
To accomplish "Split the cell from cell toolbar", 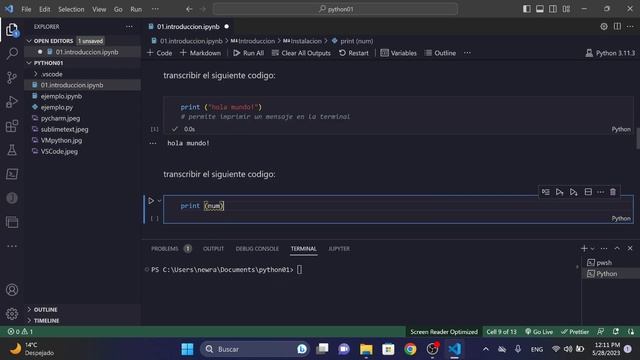I will click(588, 192).
